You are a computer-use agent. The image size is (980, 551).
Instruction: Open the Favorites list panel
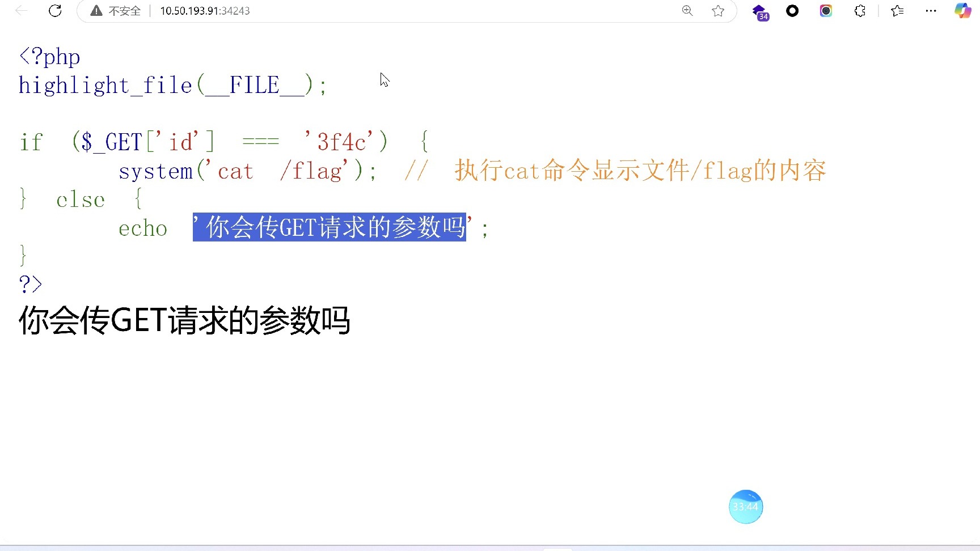[897, 11]
